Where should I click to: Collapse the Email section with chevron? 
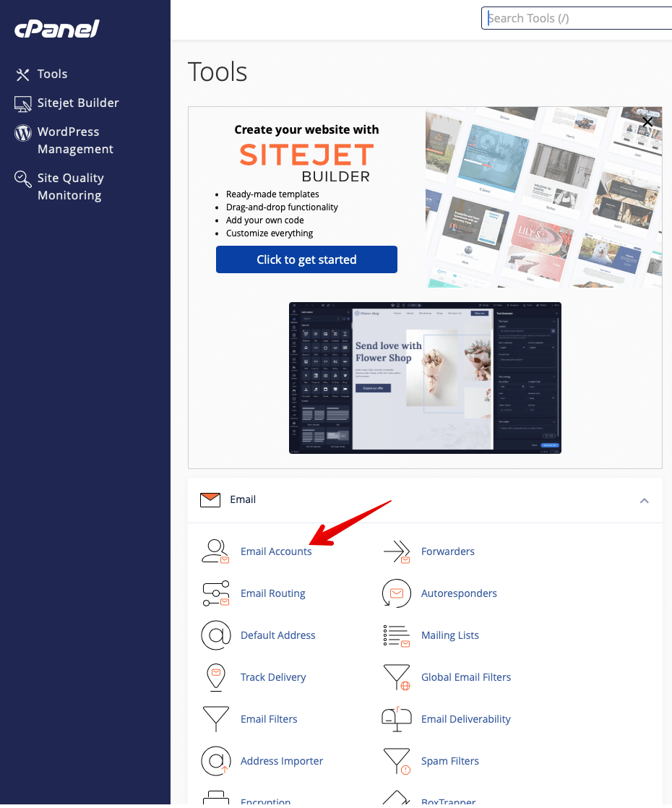644,501
